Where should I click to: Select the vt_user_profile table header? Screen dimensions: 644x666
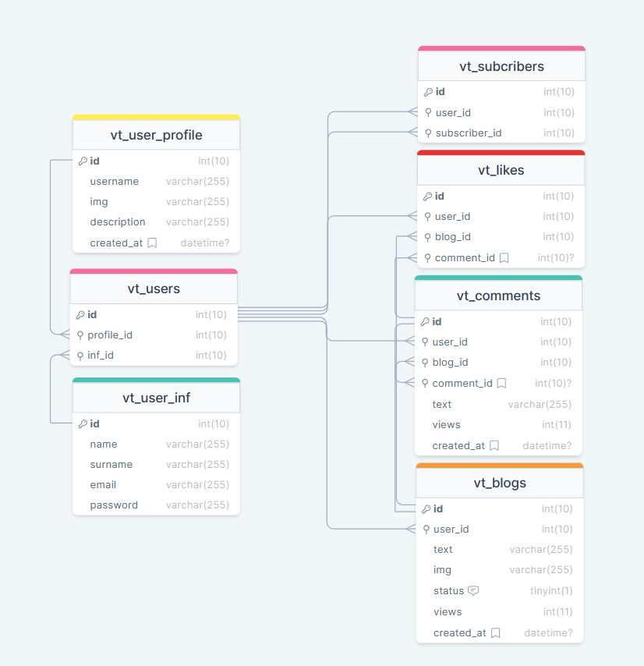156,135
